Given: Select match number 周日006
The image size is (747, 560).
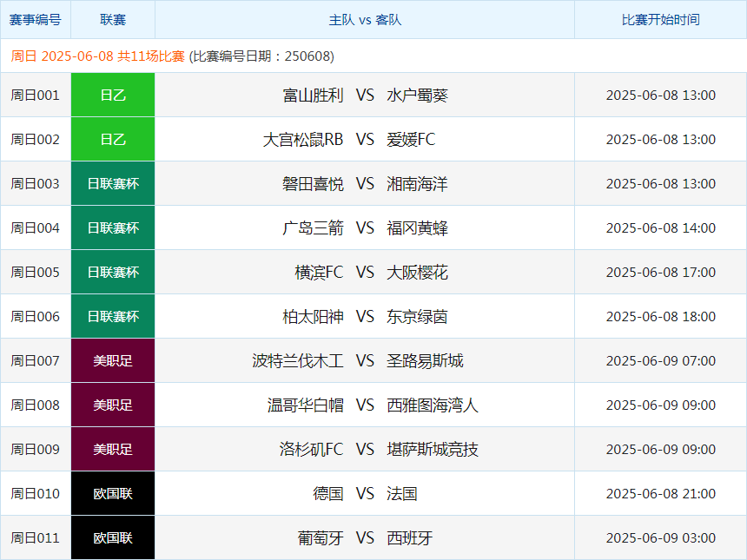Looking at the screenshot, I should pyautogui.click(x=36, y=317).
